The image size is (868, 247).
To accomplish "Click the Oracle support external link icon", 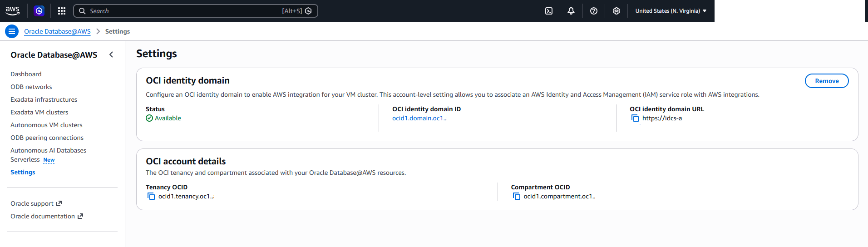I will (59, 203).
